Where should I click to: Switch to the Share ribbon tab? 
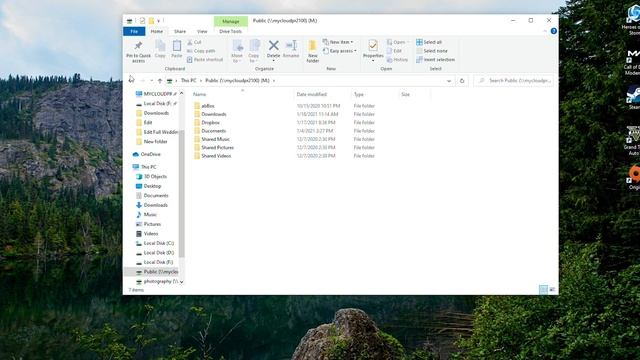pyautogui.click(x=180, y=31)
